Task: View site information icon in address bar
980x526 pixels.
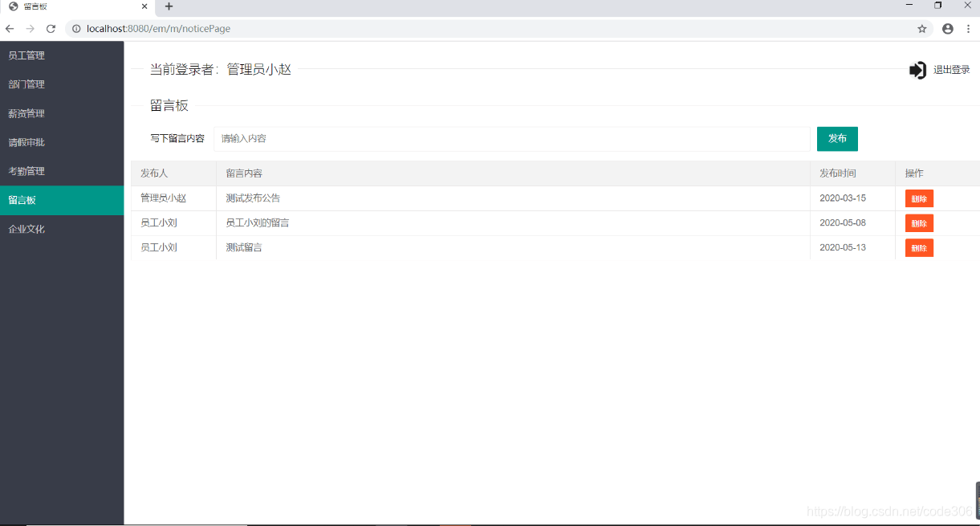Action: (x=77, y=28)
